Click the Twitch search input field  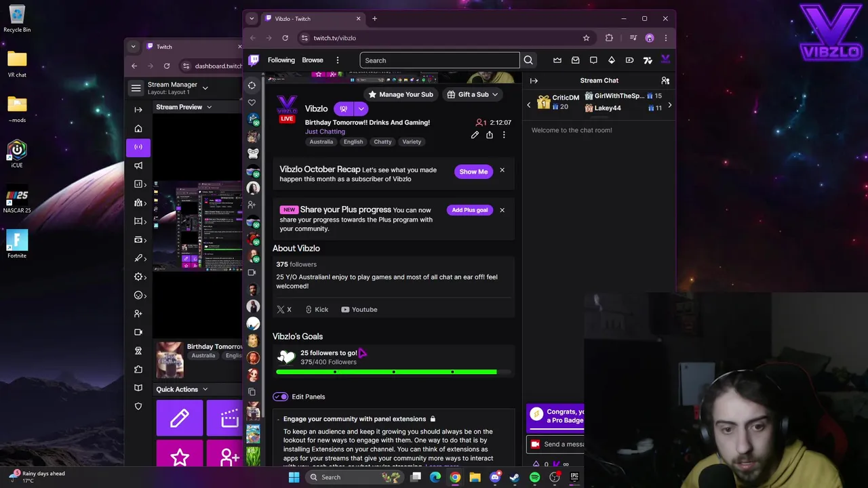[439, 60]
